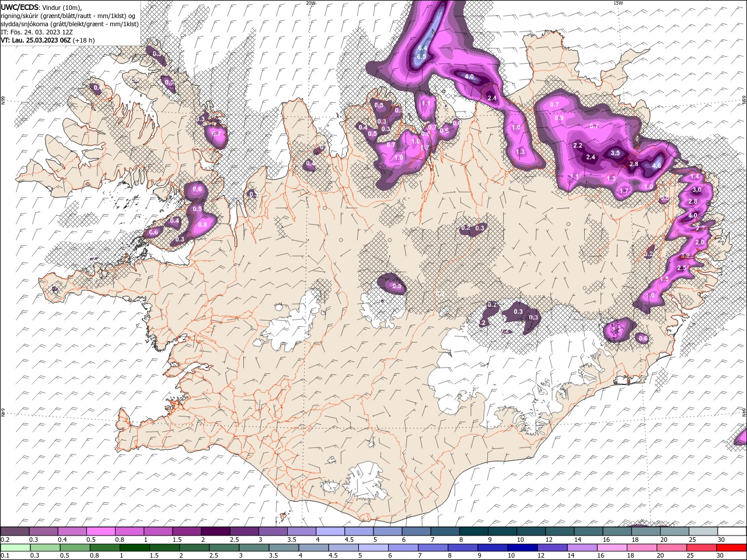The width and height of the screenshot is (747, 560).
Task: Click the 0.9 precipitation value label
Action: pyautogui.click(x=558, y=118)
